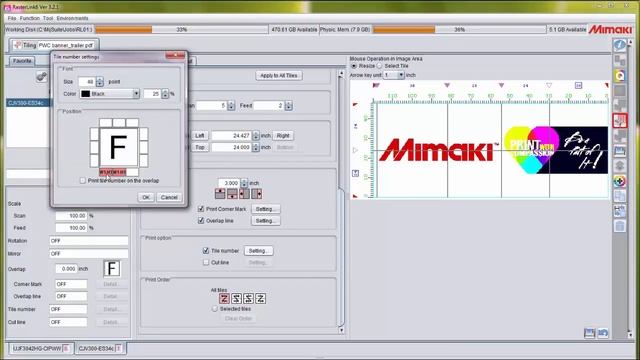Select the CJV300-ES34c bottom tab
The height and width of the screenshot is (360, 640).
point(100,349)
